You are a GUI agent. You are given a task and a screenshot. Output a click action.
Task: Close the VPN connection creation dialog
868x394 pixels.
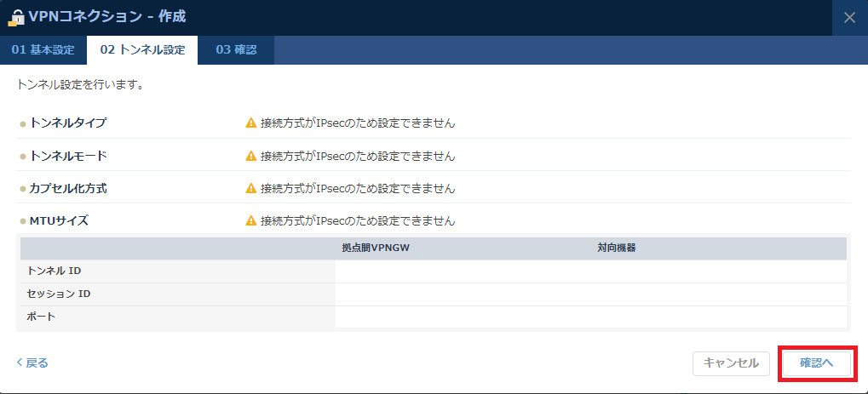tap(849, 17)
